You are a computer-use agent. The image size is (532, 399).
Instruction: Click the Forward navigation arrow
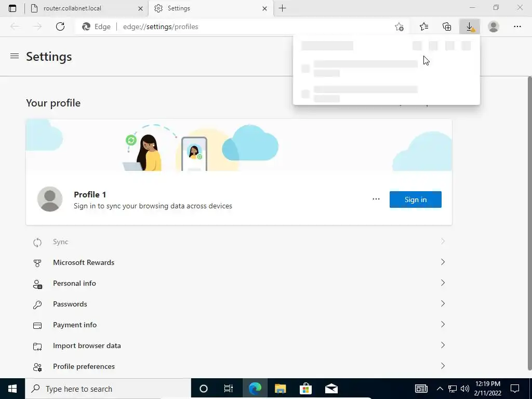click(x=37, y=26)
